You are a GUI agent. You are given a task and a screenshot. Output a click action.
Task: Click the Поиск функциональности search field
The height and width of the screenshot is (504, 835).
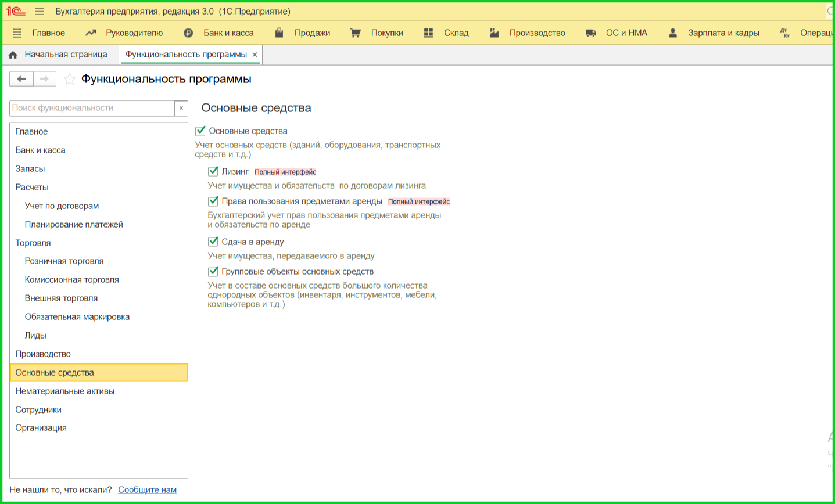tap(92, 108)
